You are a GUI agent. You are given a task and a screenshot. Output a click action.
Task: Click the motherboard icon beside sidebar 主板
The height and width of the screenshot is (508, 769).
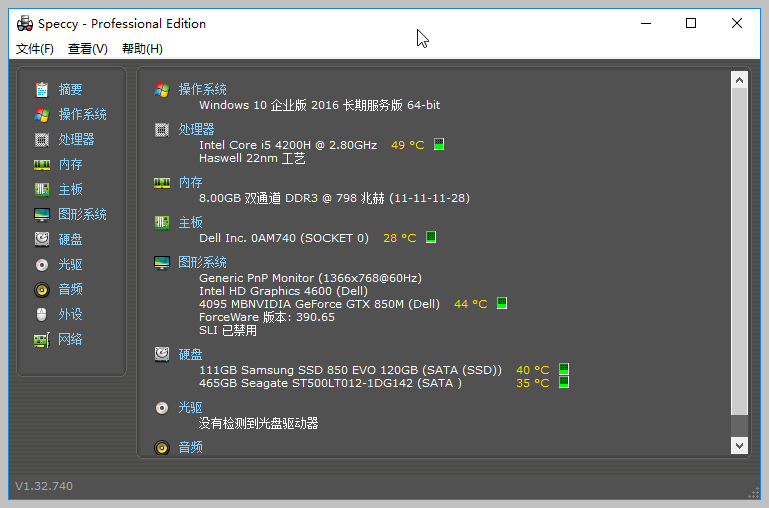point(42,189)
